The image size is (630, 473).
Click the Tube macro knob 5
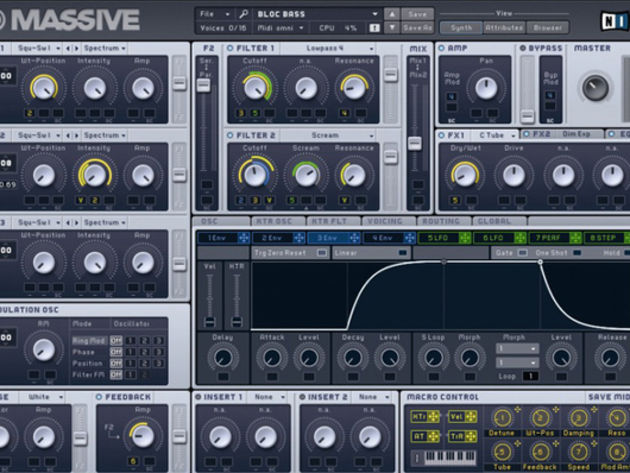tap(502, 452)
